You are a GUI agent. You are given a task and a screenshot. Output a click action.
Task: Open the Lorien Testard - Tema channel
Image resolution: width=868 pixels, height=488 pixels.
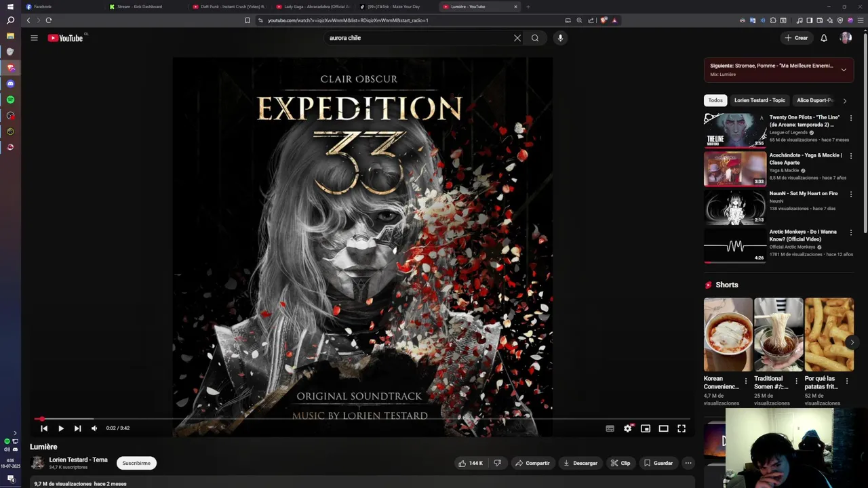point(78,460)
